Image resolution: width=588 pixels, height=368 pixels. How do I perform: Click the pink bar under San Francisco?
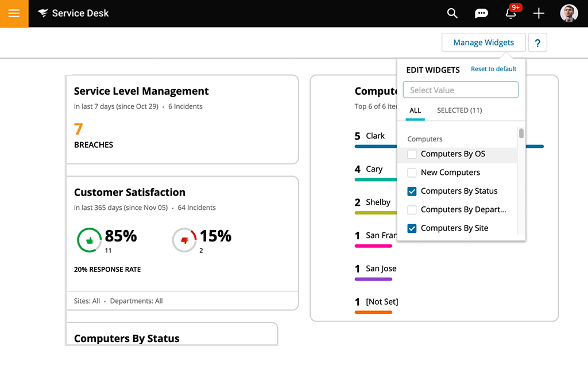tap(372, 246)
